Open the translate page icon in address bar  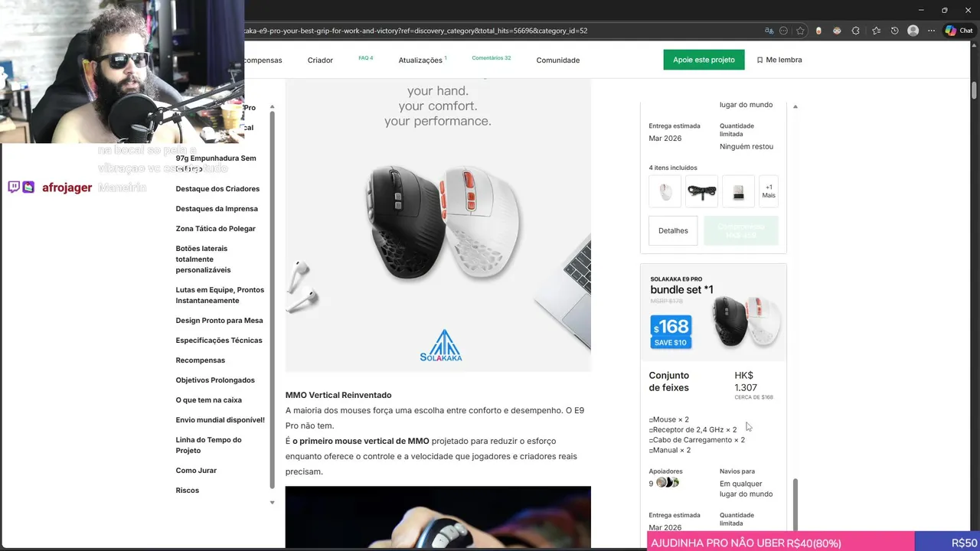[x=769, y=31]
